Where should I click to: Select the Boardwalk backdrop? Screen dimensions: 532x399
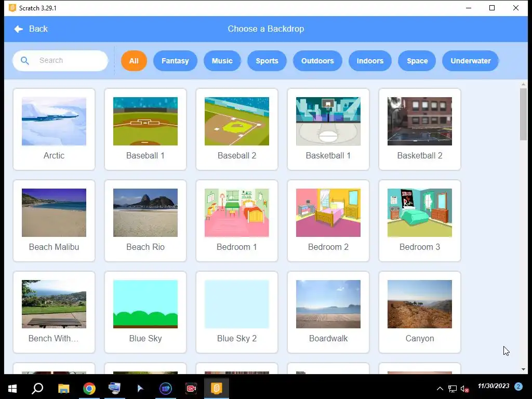pos(328,312)
